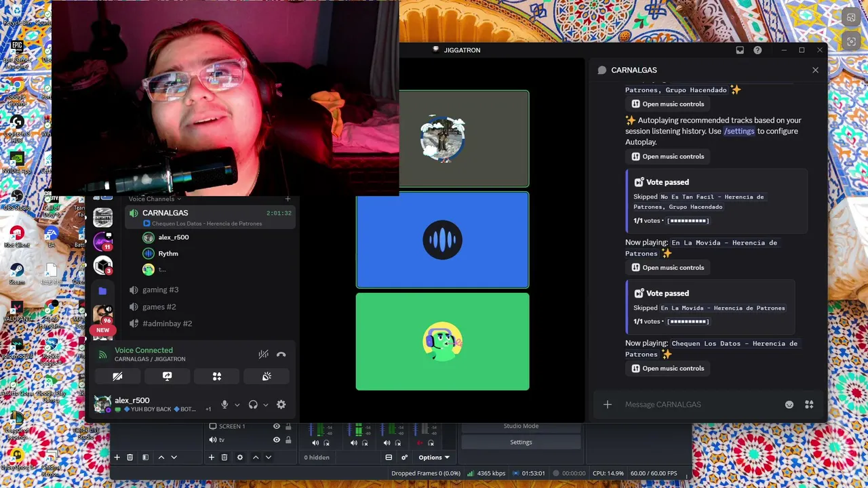Open music controls under Grupo Hacendado
The width and height of the screenshot is (868, 488).
pos(668,104)
